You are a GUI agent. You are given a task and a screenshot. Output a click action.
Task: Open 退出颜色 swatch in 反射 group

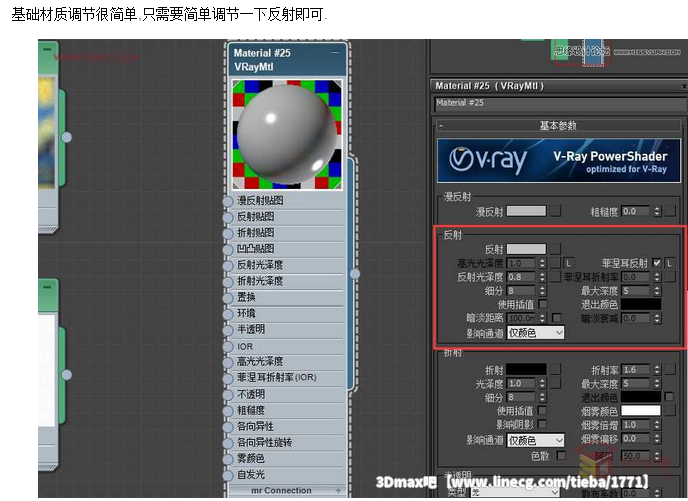(641, 304)
